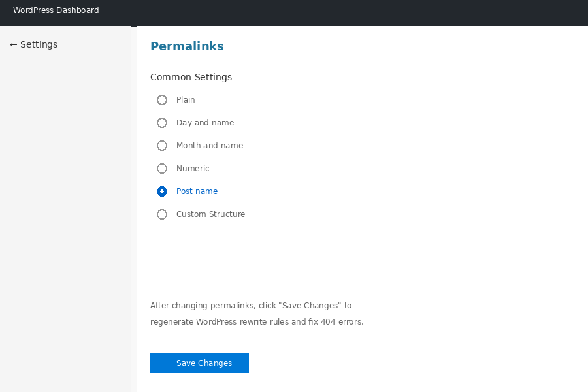588x392 pixels.
Task: Pick the Numeric permalink radio button
Action: (x=162, y=169)
